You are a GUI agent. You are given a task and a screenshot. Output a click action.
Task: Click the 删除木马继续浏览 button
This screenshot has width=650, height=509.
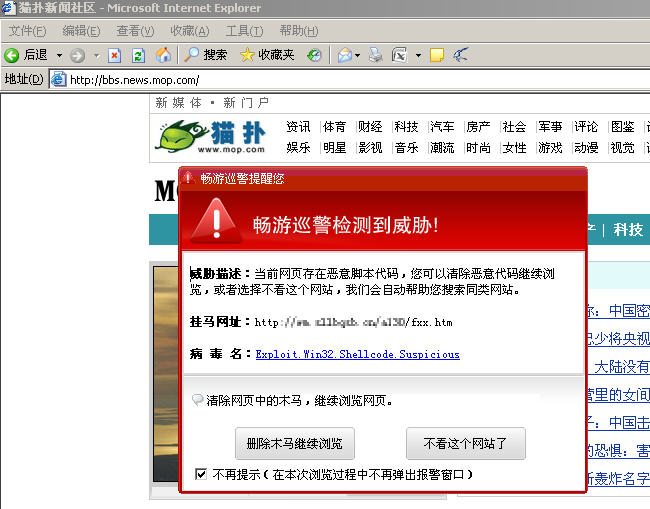(295, 443)
